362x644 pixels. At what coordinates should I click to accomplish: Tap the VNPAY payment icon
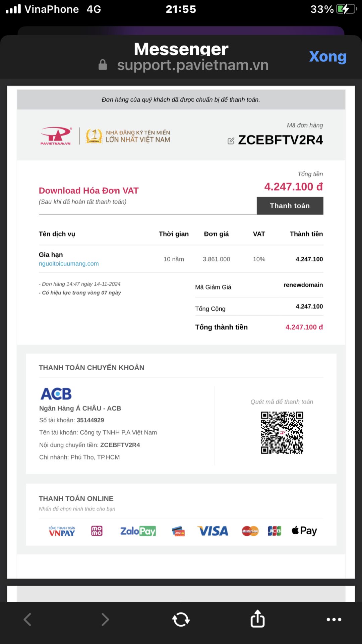[x=62, y=531]
